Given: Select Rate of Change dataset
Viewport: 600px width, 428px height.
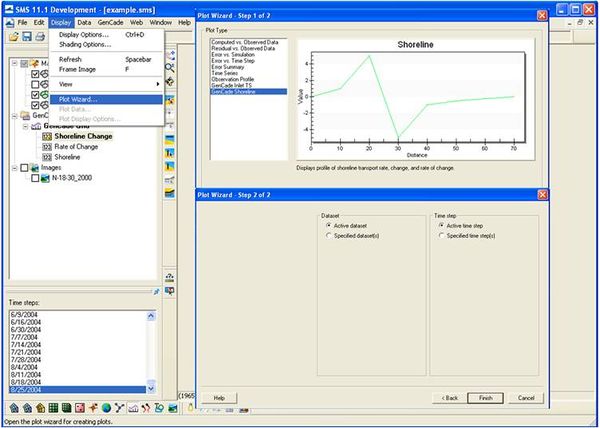Looking at the screenshot, I should 76,146.
